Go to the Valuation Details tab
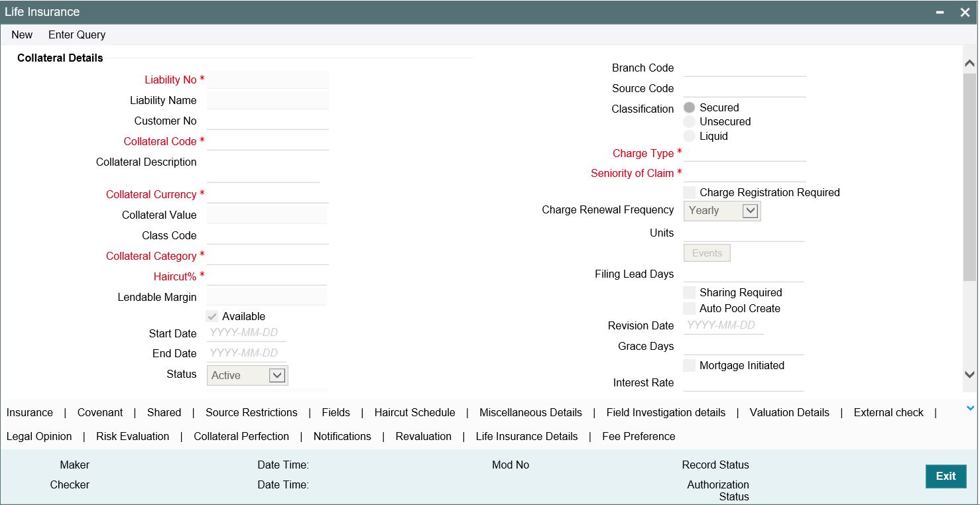This screenshot has height=505, width=980. [x=790, y=412]
